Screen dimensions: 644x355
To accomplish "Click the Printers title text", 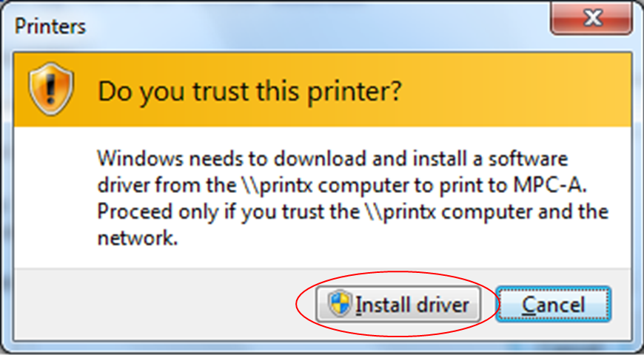I will click(50, 27).
